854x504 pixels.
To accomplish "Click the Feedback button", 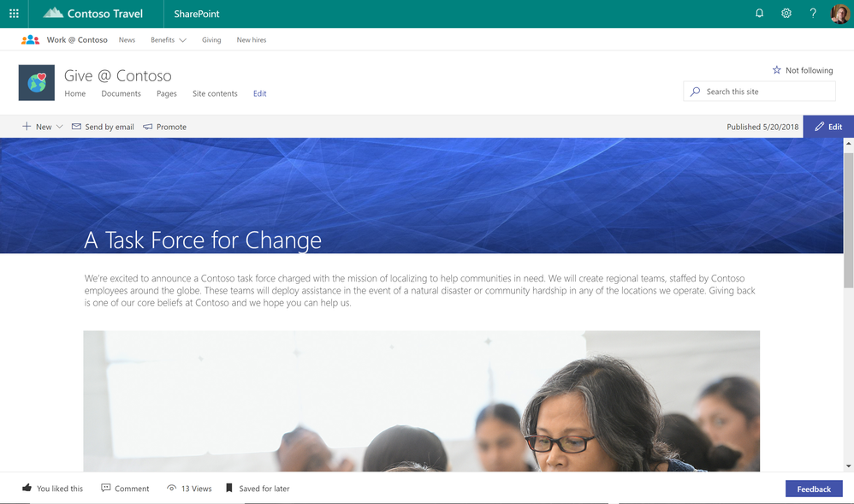I will pyautogui.click(x=814, y=489).
